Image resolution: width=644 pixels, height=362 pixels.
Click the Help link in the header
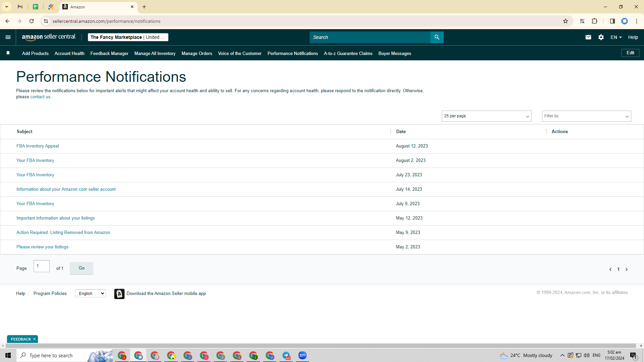[633, 37]
